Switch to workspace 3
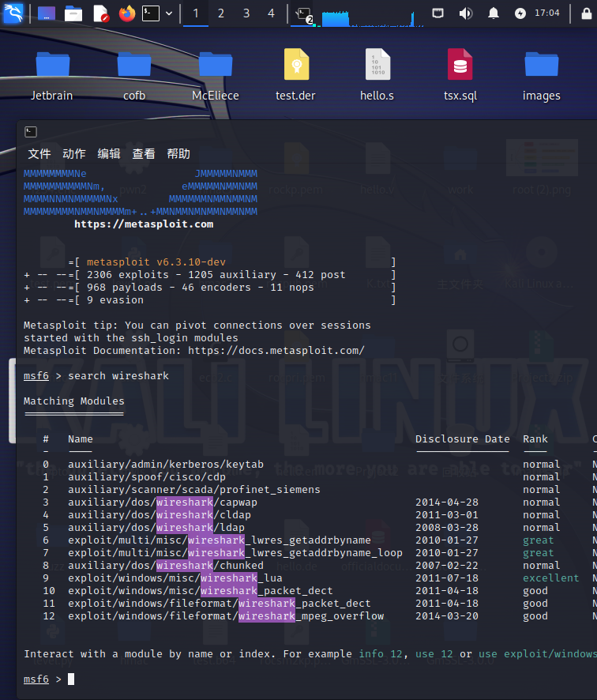 [x=246, y=13]
